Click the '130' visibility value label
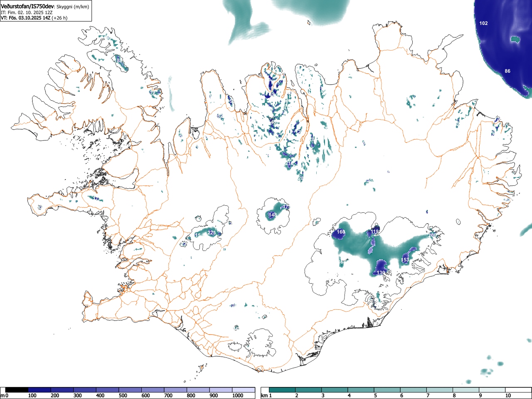This screenshot has height=399, width=532. point(381,273)
